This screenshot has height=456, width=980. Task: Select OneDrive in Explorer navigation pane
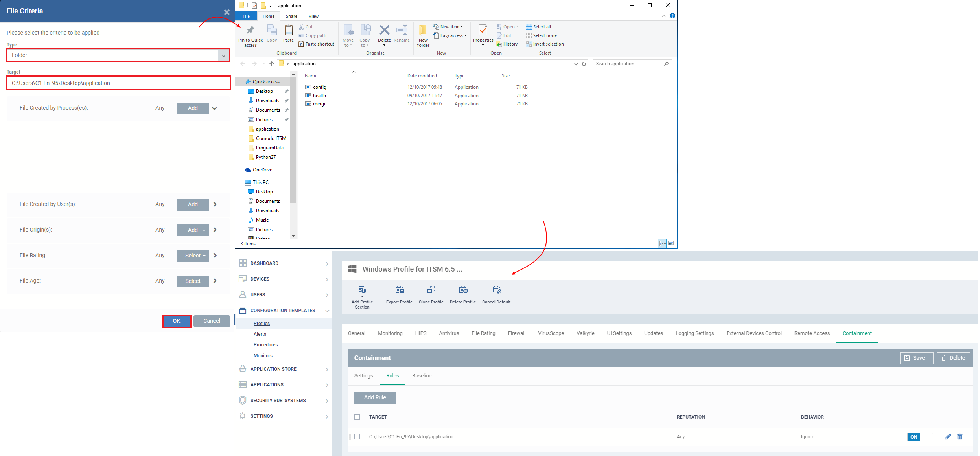click(262, 170)
